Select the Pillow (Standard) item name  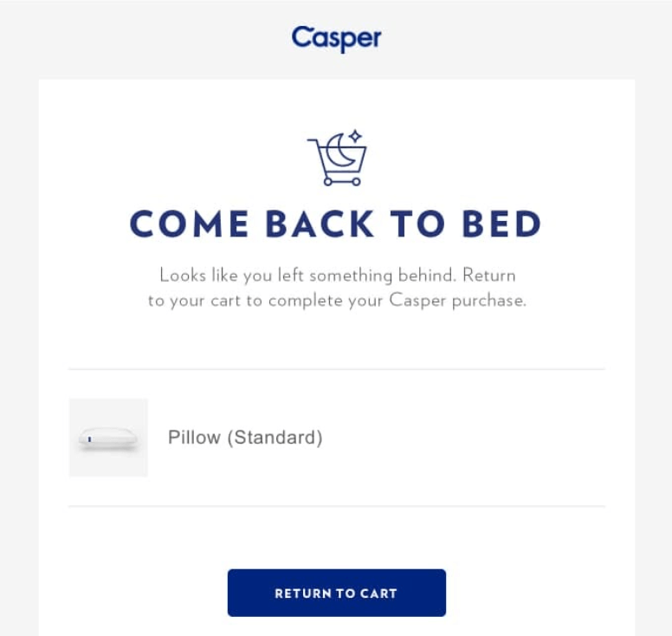245,438
